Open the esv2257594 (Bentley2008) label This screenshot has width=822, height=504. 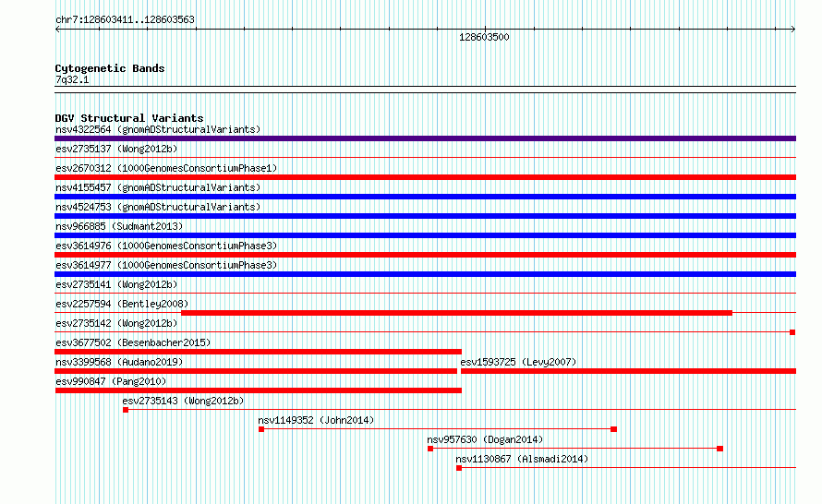(122, 304)
